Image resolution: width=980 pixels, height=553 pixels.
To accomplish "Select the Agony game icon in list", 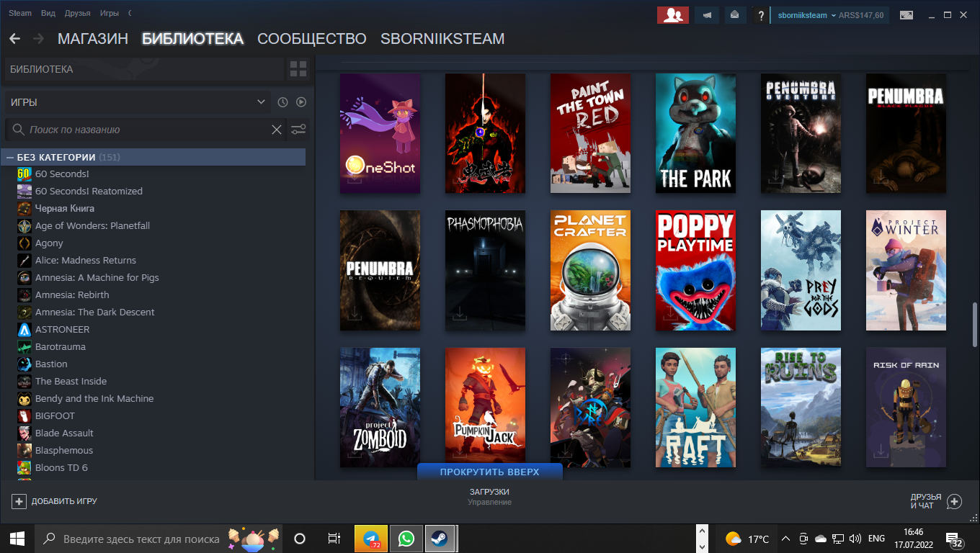I will click(x=24, y=243).
